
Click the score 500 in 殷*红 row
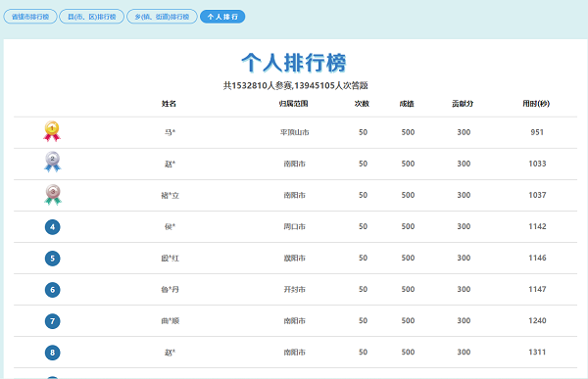(x=408, y=258)
